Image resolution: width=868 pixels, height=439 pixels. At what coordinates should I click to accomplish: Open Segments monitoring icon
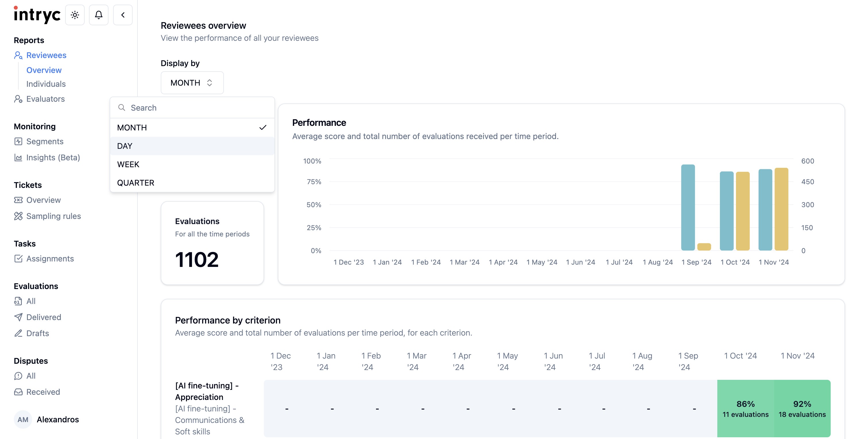[18, 141]
